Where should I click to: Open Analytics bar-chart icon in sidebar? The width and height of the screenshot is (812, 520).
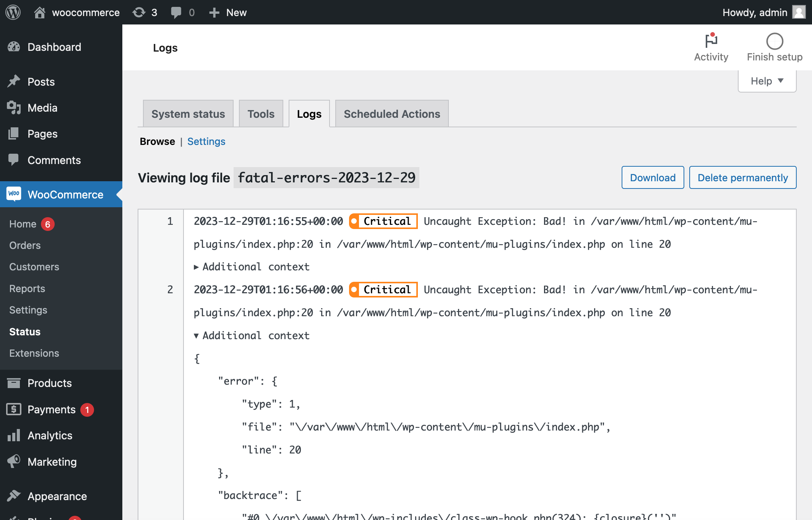(x=14, y=435)
